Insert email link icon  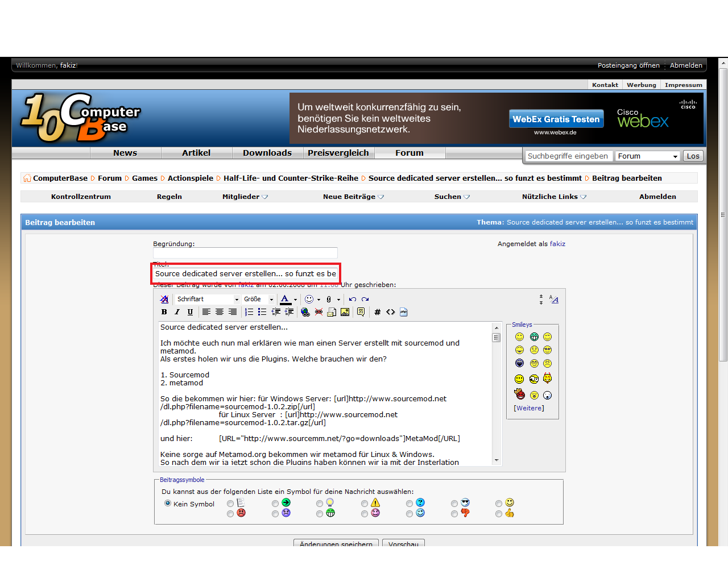332,312
